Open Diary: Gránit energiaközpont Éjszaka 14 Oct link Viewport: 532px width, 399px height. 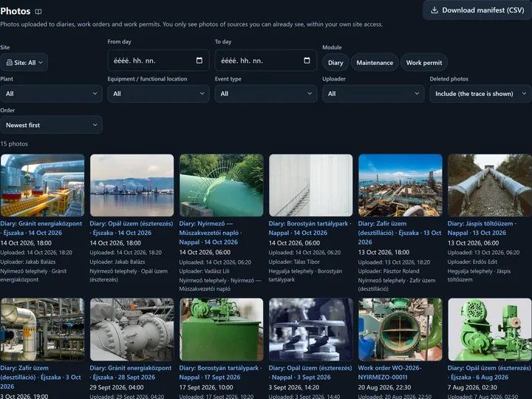41,228
